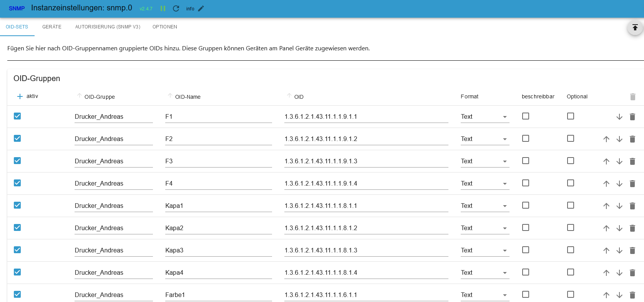This screenshot has width=644, height=302.
Task: Delete the Kapa2 row
Action: click(632, 228)
